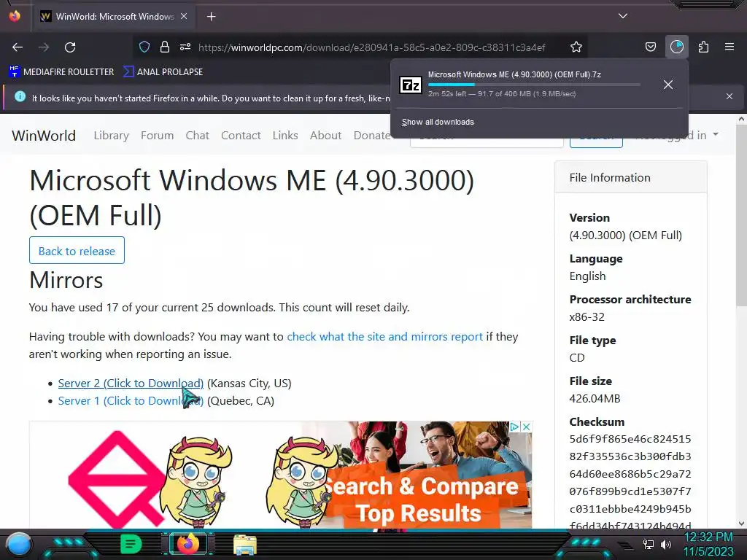Click the 7z file icon in downloads panel
Viewport: 747px width, 560px height.
[410, 85]
